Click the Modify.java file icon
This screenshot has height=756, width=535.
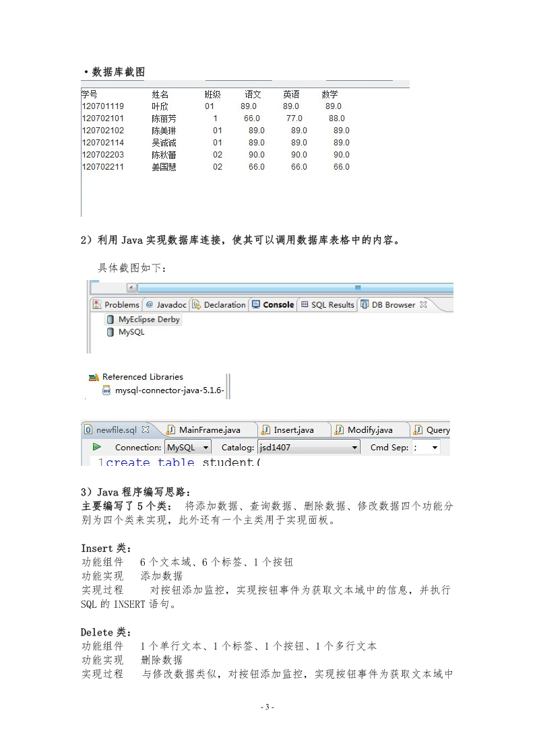(x=340, y=429)
